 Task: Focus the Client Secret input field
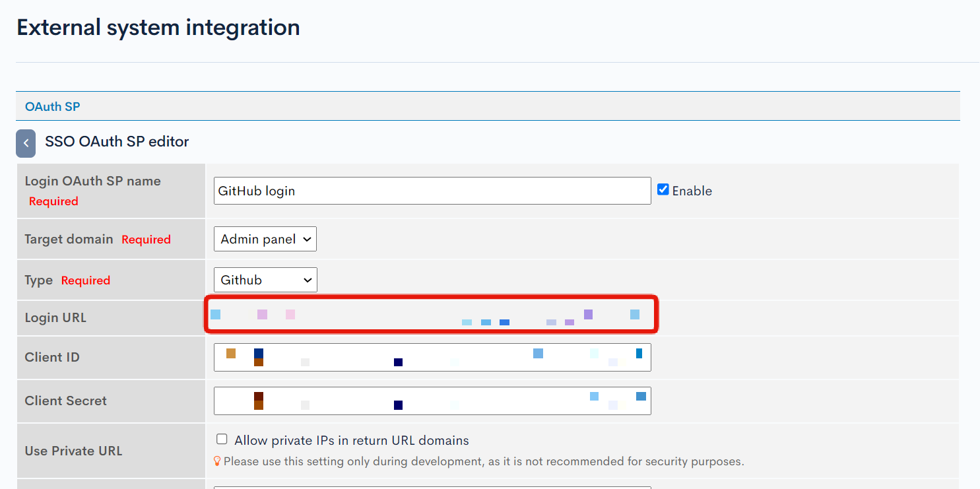click(432, 401)
